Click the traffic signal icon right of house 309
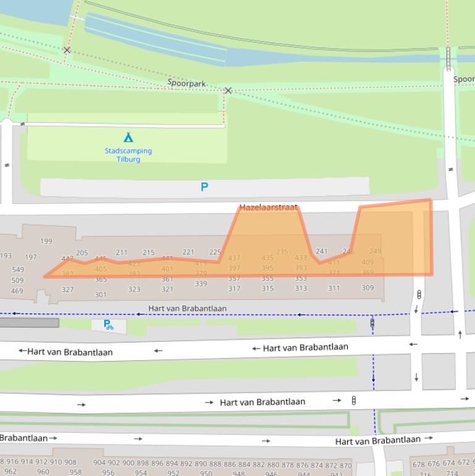 [419, 295]
